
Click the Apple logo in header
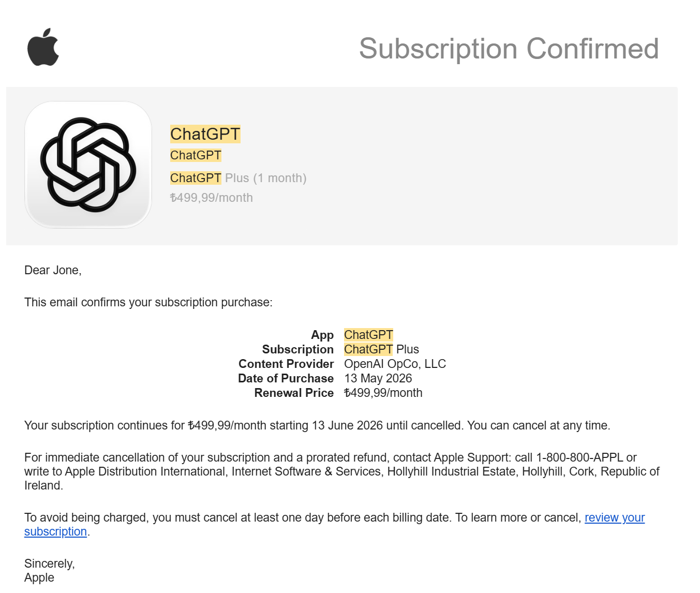(x=43, y=47)
